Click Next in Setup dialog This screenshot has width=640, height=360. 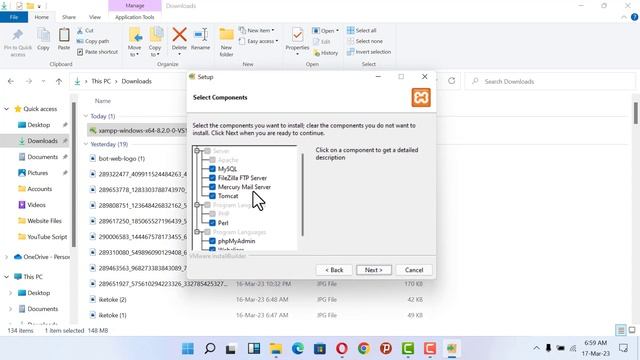(373, 270)
